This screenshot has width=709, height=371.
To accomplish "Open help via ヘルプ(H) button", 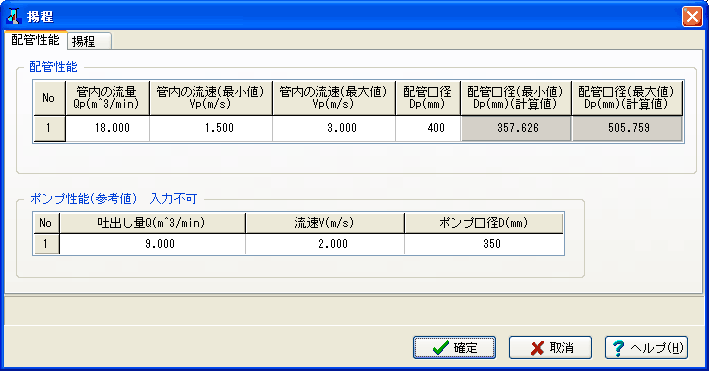I will click(x=646, y=347).
